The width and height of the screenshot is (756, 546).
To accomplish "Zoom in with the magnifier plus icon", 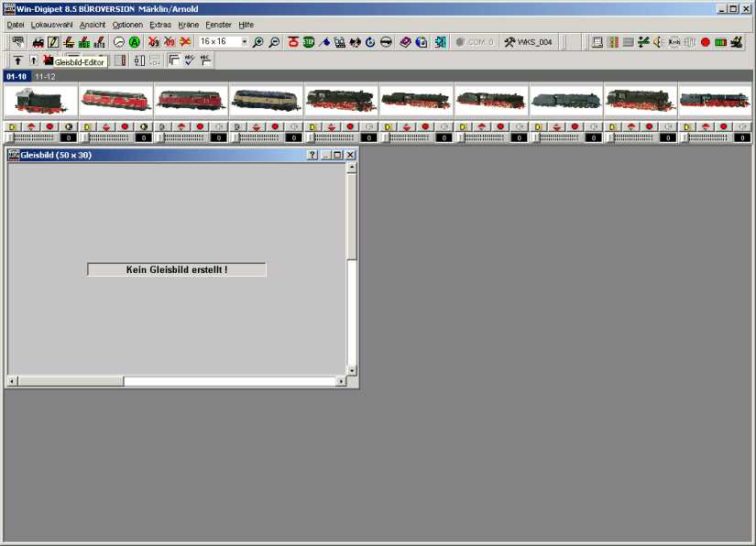I will pos(258,41).
